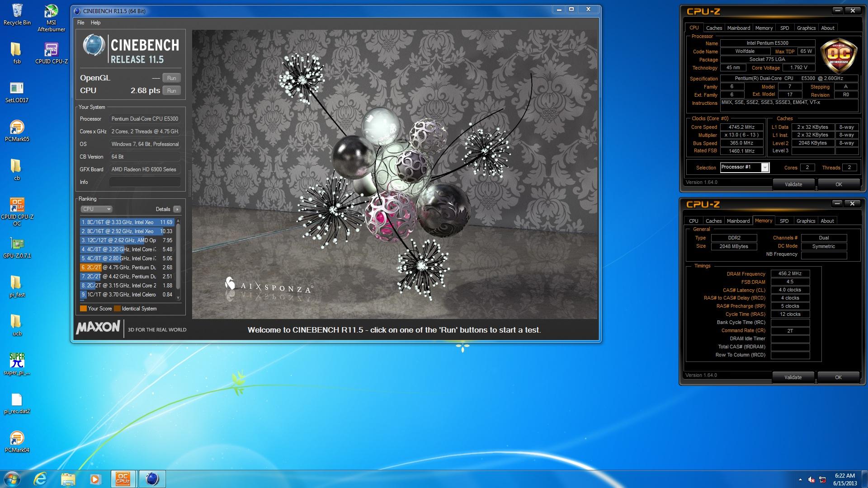Open PCMark05 desktop shortcut
This screenshot has width=868, height=488.
pos(17,131)
